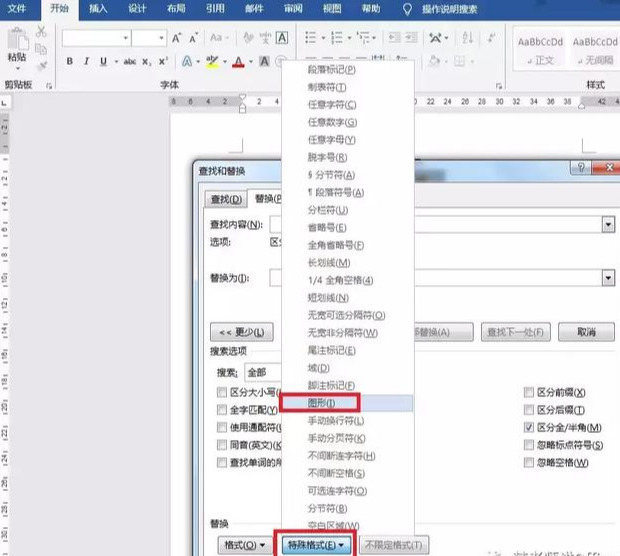The width and height of the screenshot is (620, 556).
Task: Click the Shading paint bucket icon
Action: pyautogui.click(x=435, y=61)
